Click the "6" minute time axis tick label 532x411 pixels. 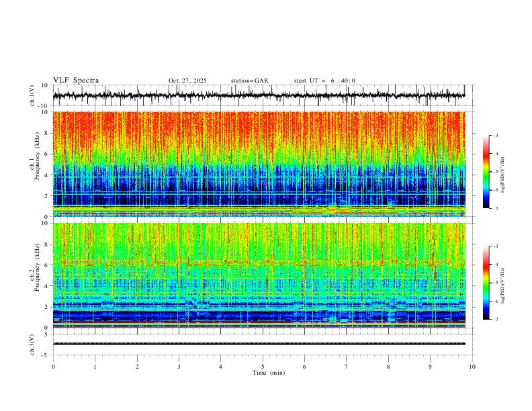click(304, 367)
